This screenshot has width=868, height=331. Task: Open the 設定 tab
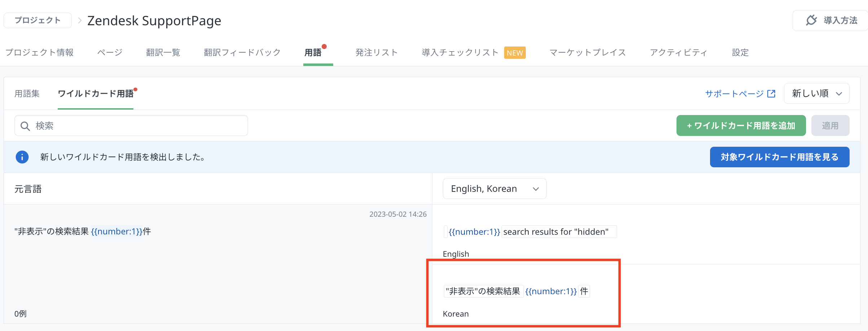point(740,53)
